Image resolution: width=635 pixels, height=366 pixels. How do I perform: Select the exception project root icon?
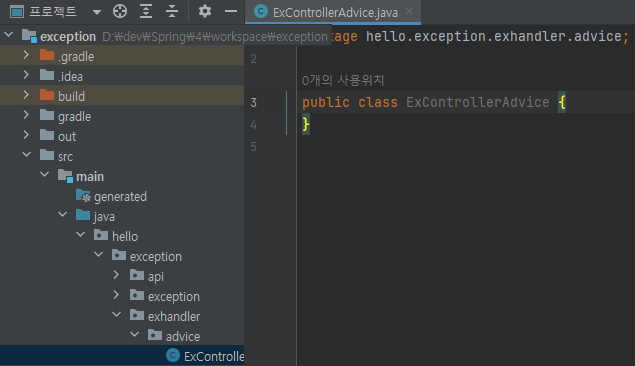pyautogui.click(x=29, y=36)
